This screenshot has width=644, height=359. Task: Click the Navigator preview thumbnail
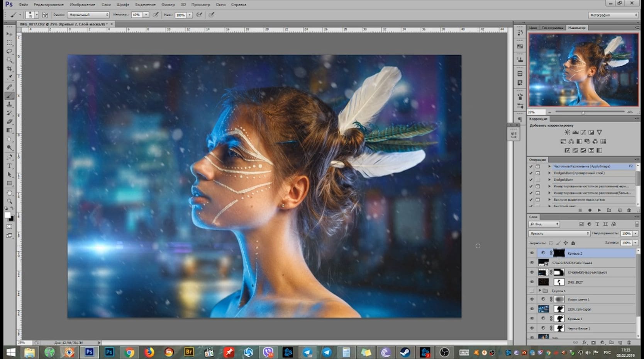coord(583,70)
